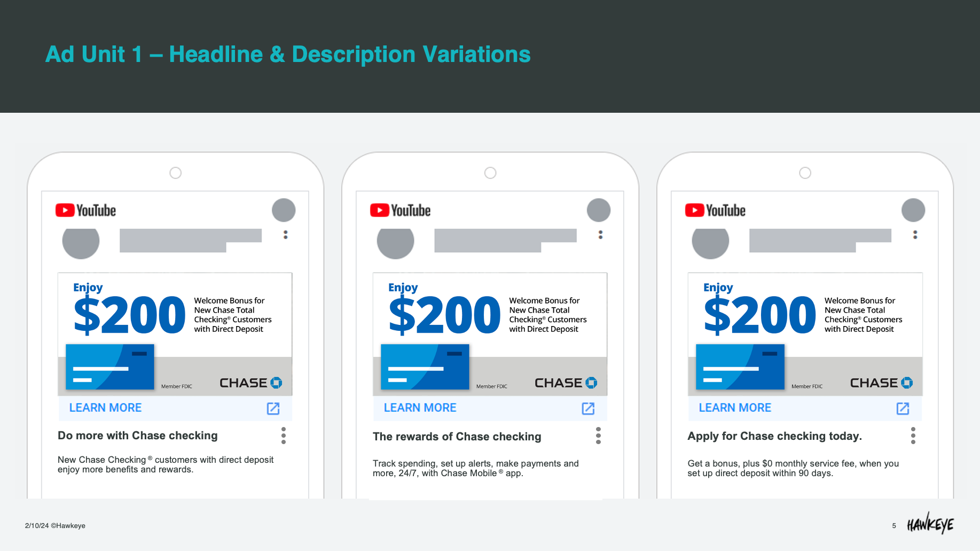Click the external link icon in the third ad
Viewport: 980px width, 551px height.
[903, 408]
